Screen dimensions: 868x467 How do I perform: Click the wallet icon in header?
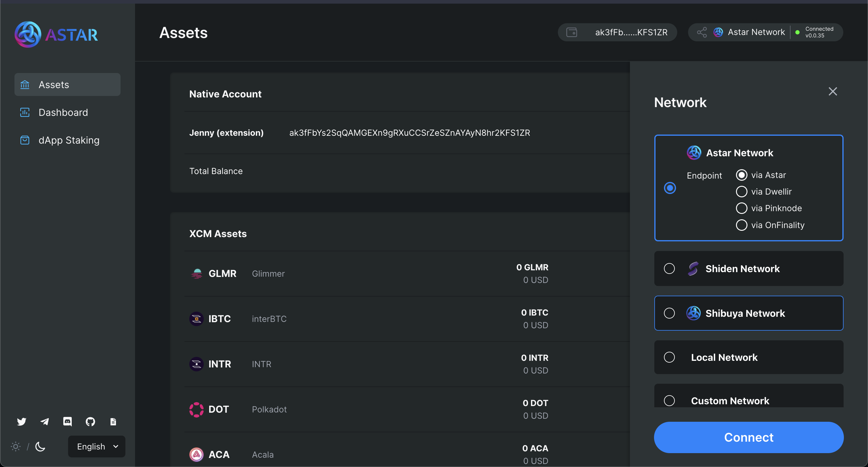pos(572,32)
